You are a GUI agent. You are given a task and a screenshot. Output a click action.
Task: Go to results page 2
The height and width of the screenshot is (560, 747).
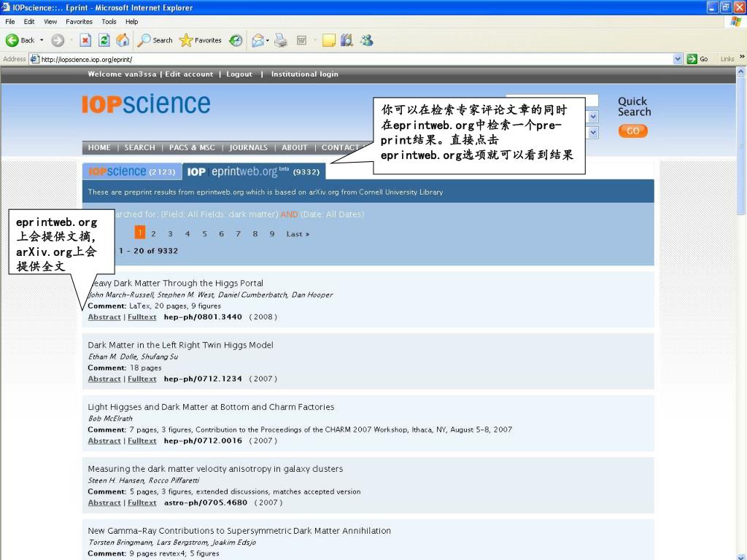click(153, 234)
